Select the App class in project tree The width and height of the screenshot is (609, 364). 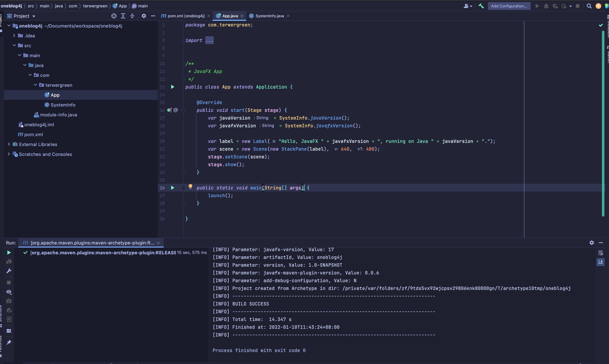click(80, 95)
